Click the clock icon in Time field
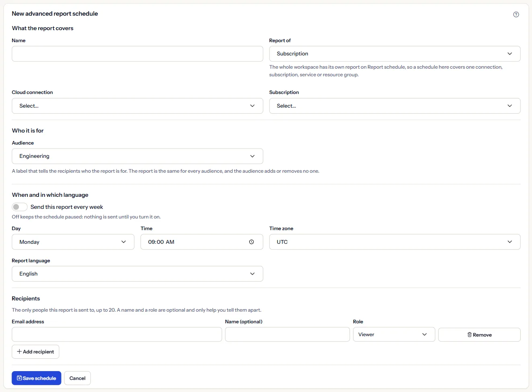 251,242
